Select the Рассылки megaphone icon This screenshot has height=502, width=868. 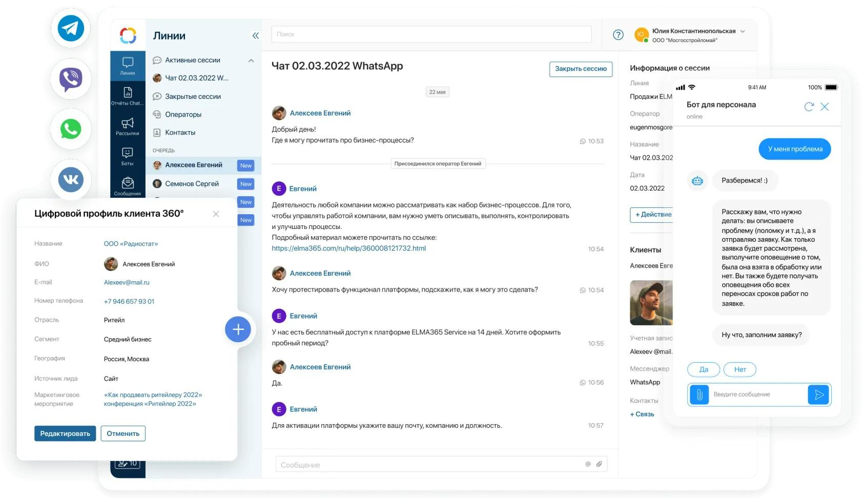pos(128,127)
